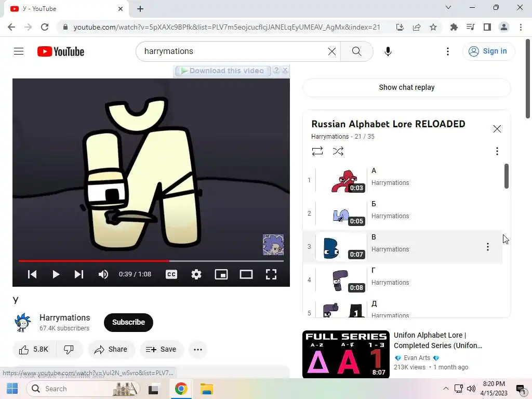Toggle closed captions CC
The image size is (532, 399).
[x=171, y=274]
